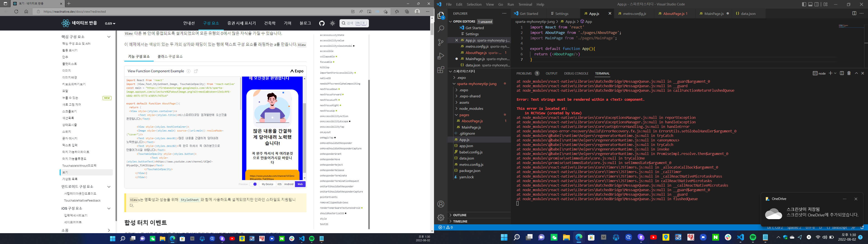This screenshot has width=868, height=244.
Task: Open Source Control in VS Code activity bar
Action: pyautogui.click(x=441, y=42)
